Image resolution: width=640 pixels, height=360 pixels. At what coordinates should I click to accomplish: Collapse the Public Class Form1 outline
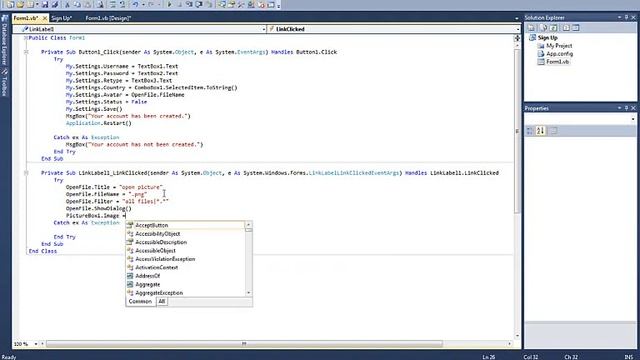pyautogui.click(x=26, y=38)
